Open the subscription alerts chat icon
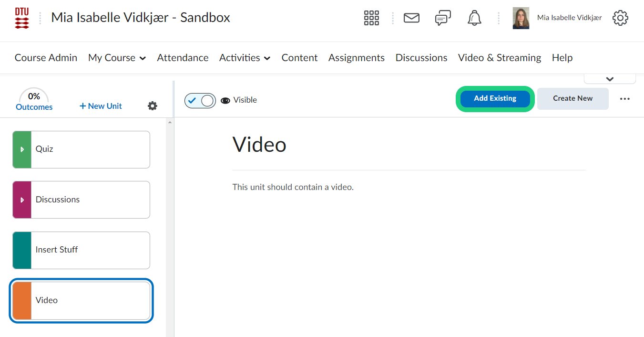The image size is (644, 337). coord(443,18)
